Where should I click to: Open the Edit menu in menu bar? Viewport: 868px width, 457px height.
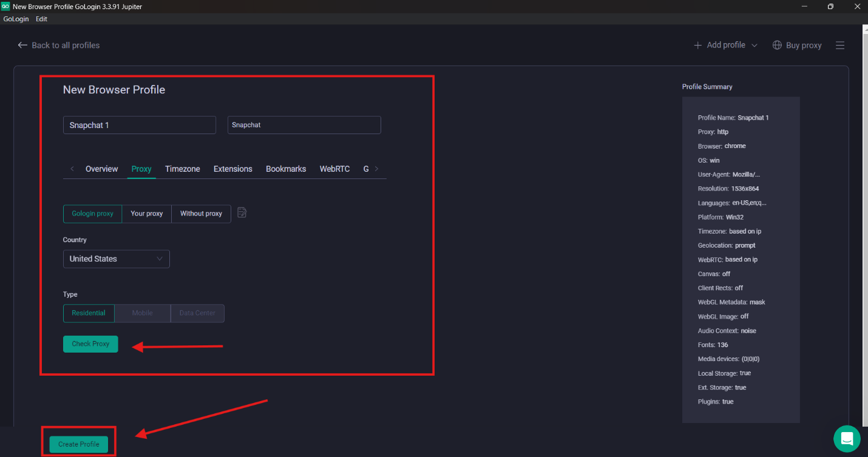pos(41,19)
